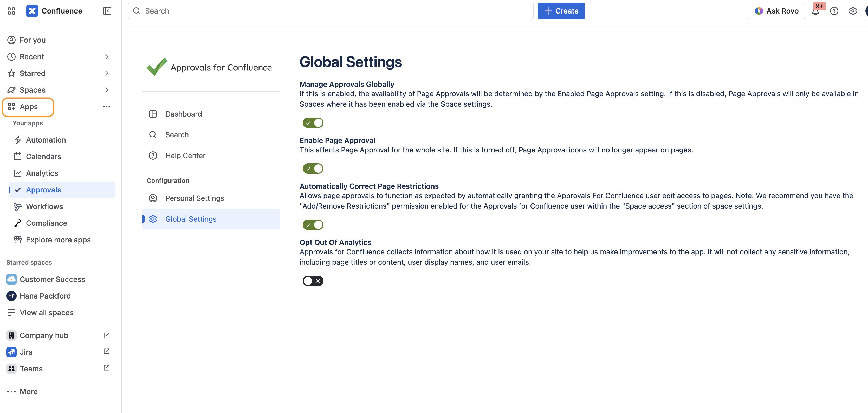
Task: Toggle Automatically Correct Page Restrictions switch
Action: click(x=313, y=224)
